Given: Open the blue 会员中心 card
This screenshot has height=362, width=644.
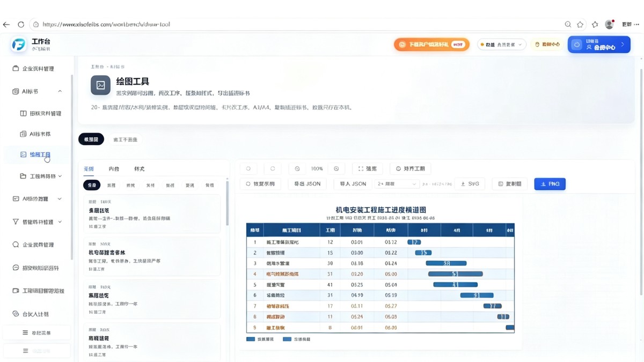Looking at the screenshot, I should pyautogui.click(x=599, y=45).
